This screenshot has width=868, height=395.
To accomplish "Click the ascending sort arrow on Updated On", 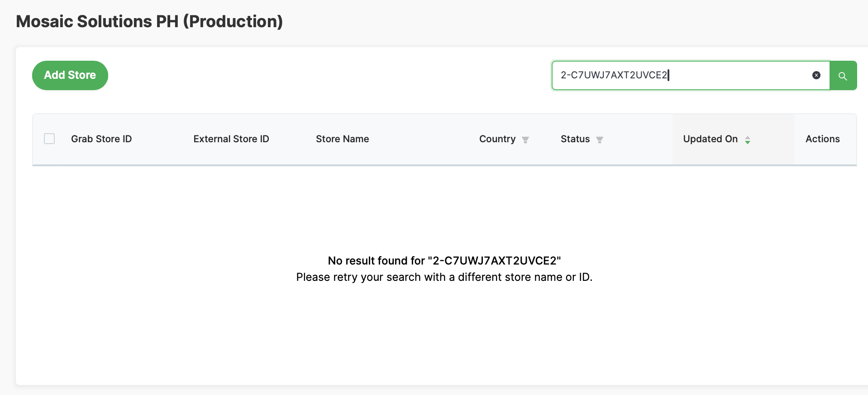I will (748, 137).
